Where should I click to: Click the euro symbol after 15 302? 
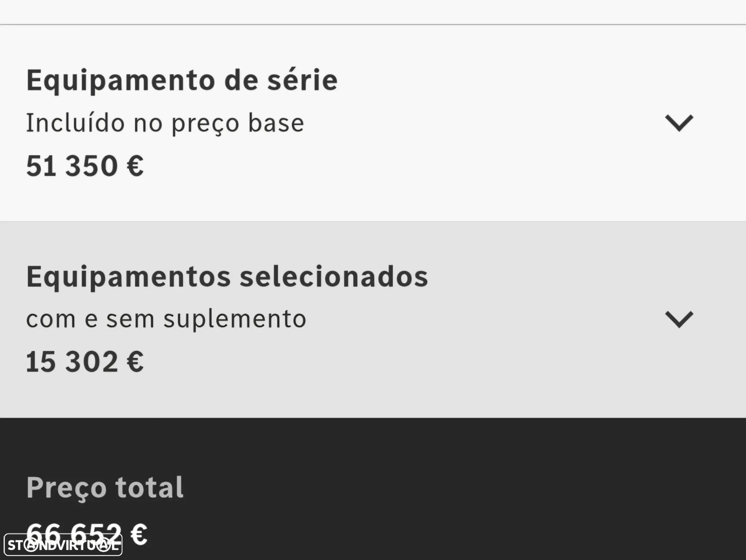[x=135, y=362]
